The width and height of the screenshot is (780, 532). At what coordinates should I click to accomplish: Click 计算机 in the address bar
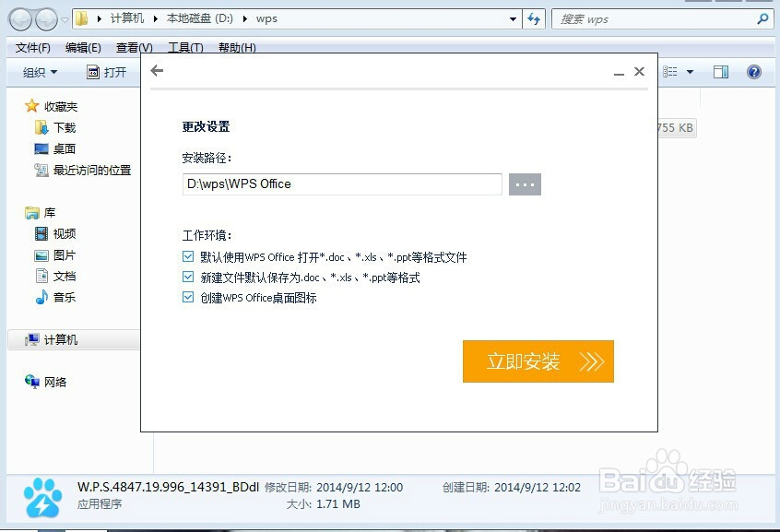click(x=127, y=18)
